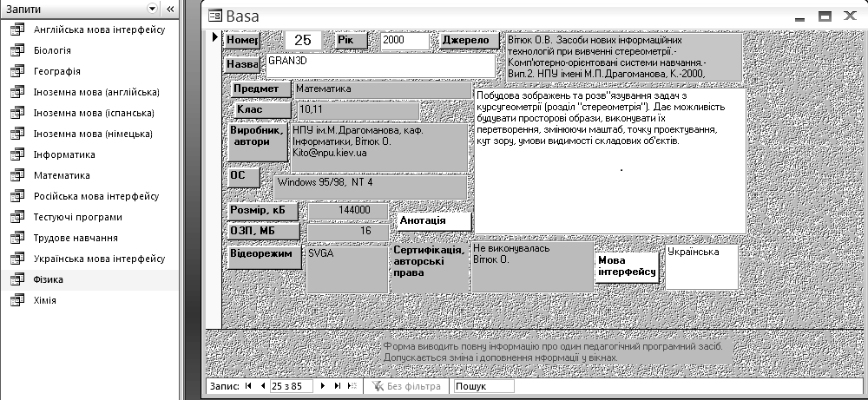
Task: Go to the next record
Action: 323,386
